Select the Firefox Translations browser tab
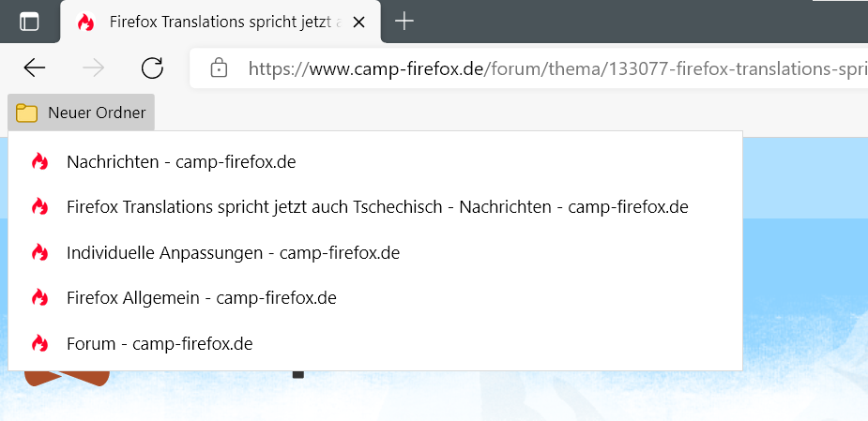The width and height of the screenshot is (868, 421). [214, 22]
